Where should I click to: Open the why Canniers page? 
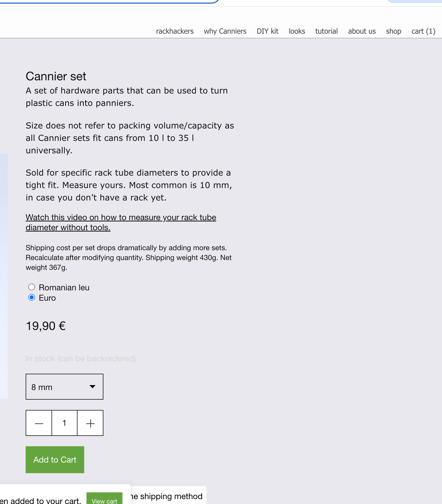225,31
